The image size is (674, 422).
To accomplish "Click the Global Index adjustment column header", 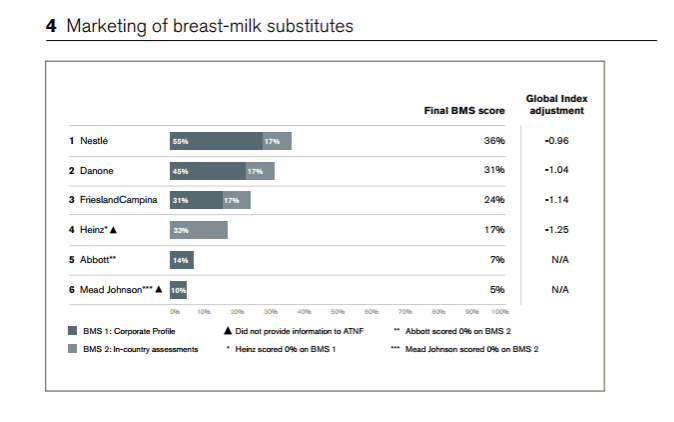I will click(558, 104).
